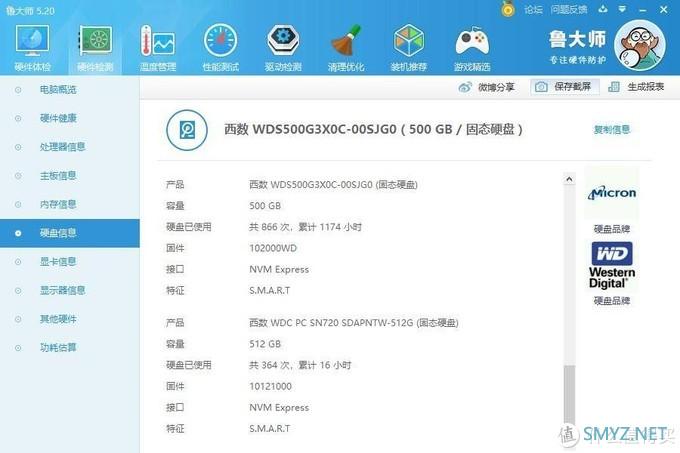Click the Western Digital brand logo
680x453 pixels.
(x=611, y=265)
